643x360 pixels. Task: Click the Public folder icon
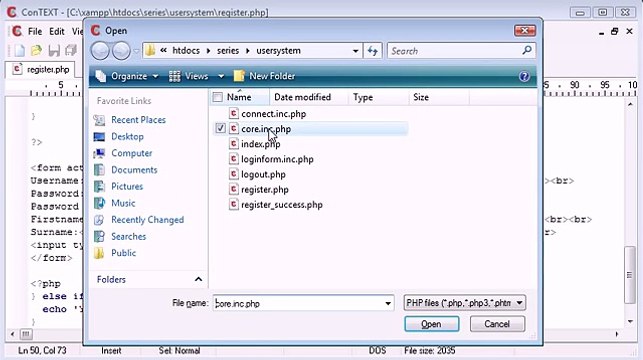[x=99, y=253]
